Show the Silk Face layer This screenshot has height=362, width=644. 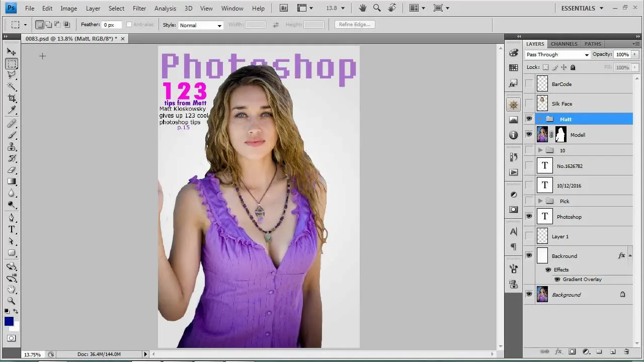tap(529, 104)
